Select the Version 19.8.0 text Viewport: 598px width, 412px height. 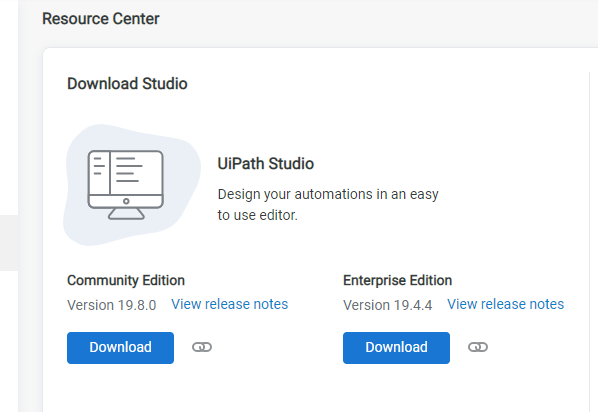click(112, 305)
